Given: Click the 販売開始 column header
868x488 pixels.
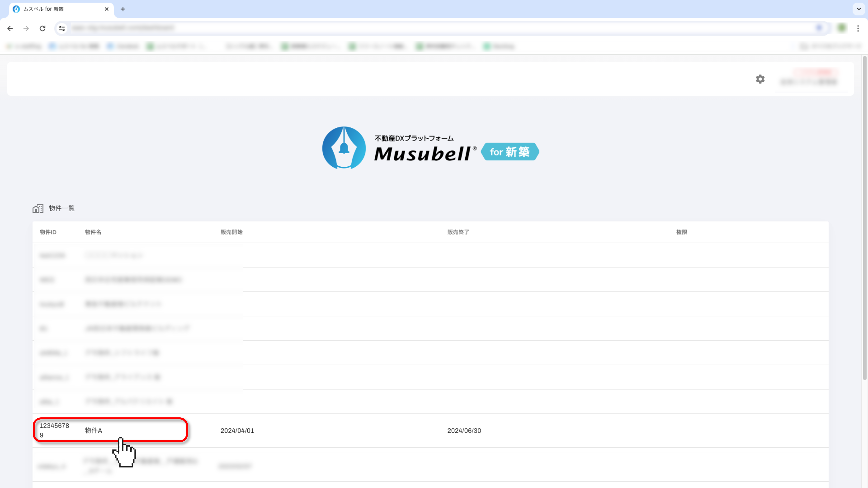Looking at the screenshot, I should coord(231,232).
